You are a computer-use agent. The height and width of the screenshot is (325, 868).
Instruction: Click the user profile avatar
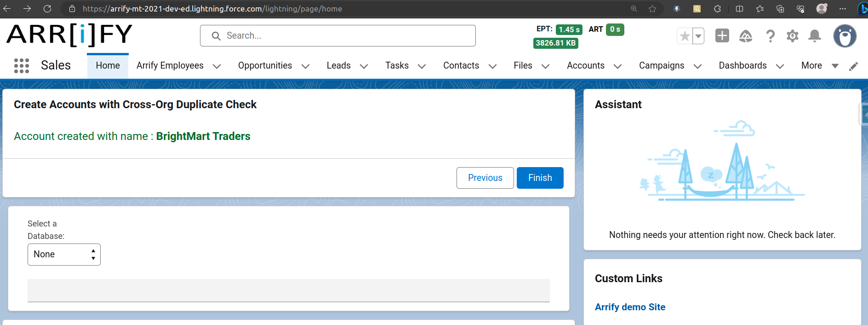tap(845, 36)
